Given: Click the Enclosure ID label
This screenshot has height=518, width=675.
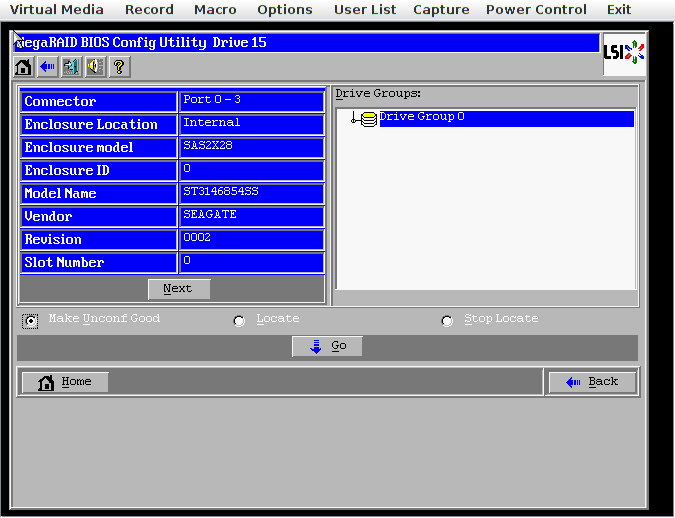Looking at the screenshot, I should click(x=99, y=171).
